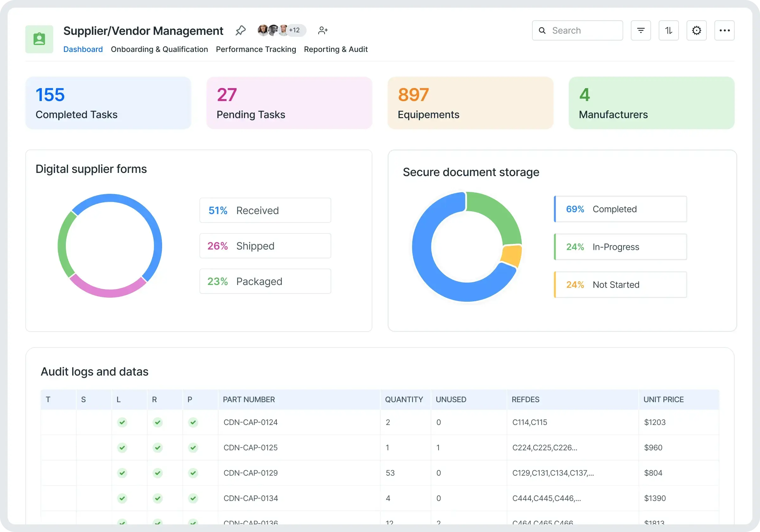Click L column checkmark for CDN-CAP-0124
The height and width of the screenshot is (532, 760).
pos(122,422)
